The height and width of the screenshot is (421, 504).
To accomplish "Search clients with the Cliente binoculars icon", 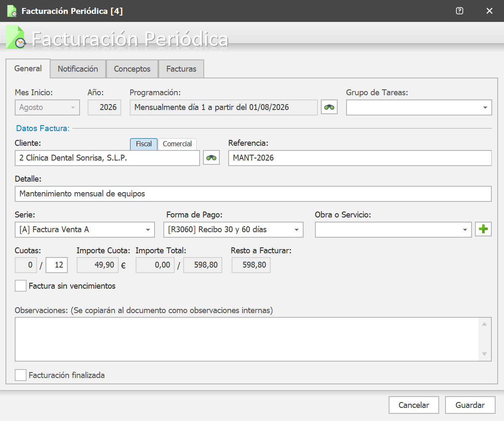I will (x=211, y=158).
